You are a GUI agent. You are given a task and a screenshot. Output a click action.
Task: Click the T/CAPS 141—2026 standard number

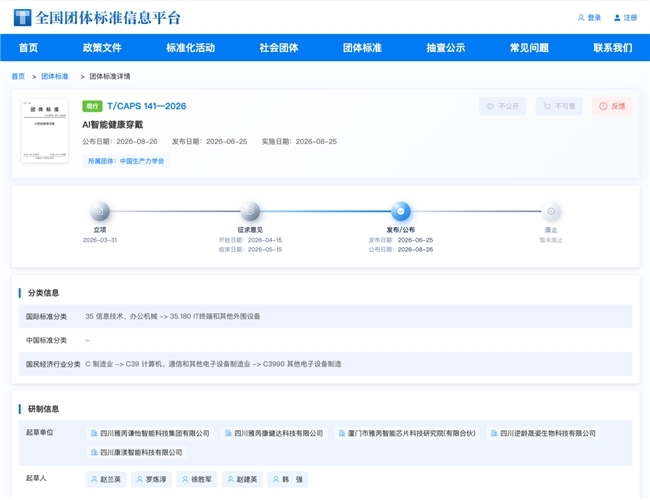pos(147,106)
